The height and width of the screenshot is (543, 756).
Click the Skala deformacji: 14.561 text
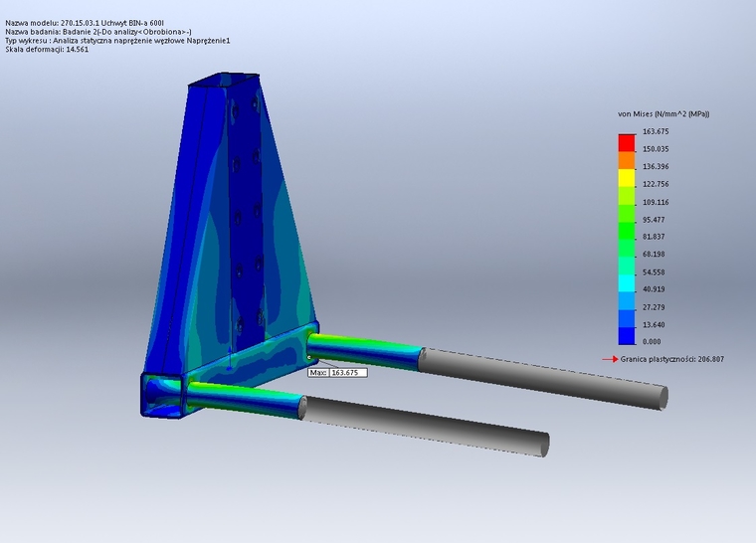pyautogui.click(x=47, y=49)
